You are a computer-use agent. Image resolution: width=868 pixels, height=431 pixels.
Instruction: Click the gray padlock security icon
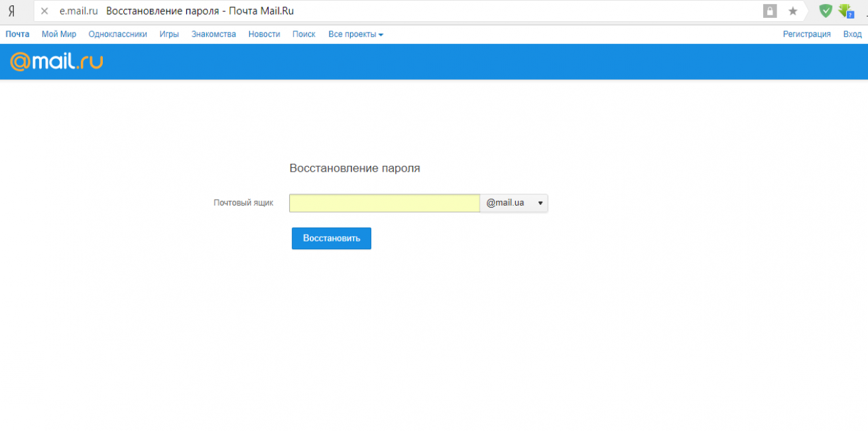pyautogui.click(x=770, y=11)
